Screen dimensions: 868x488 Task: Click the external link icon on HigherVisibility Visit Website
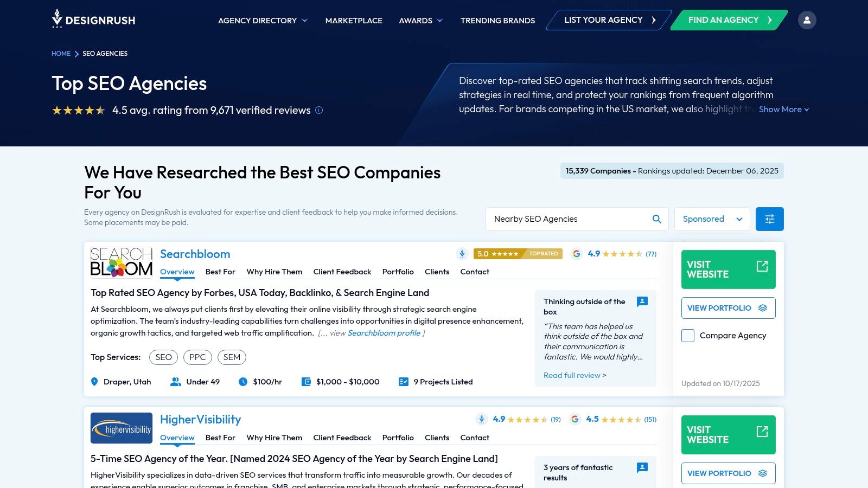762,432
